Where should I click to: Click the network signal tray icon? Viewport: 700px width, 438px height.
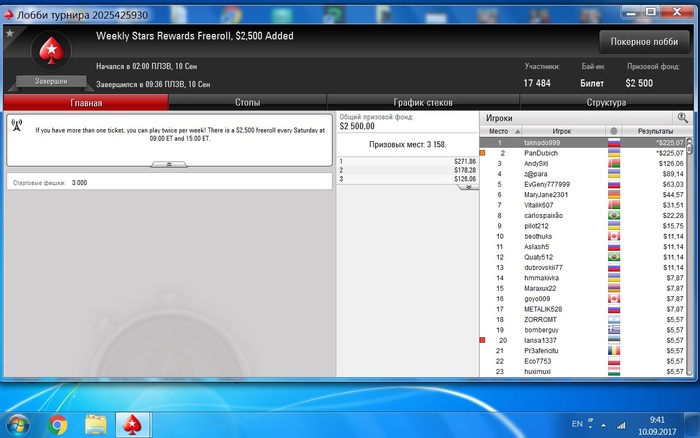621,425
